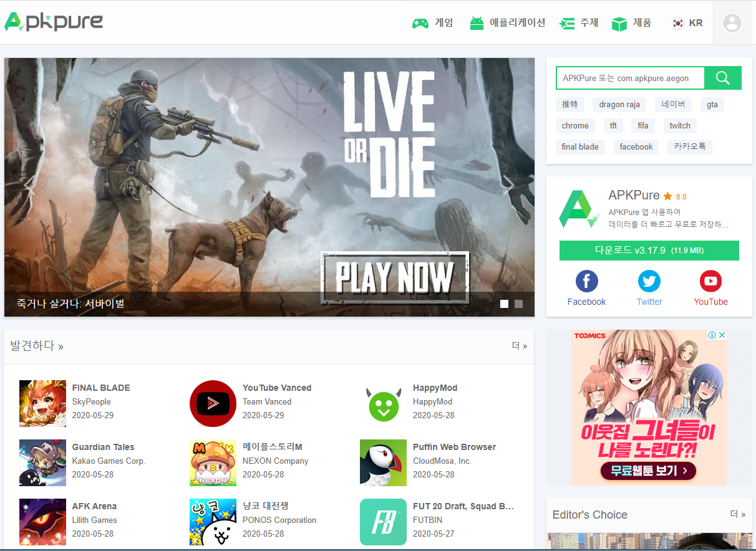Expand more Editor's Choice via 더
Screen dimensions: 756x551
(x=738, y=514)
